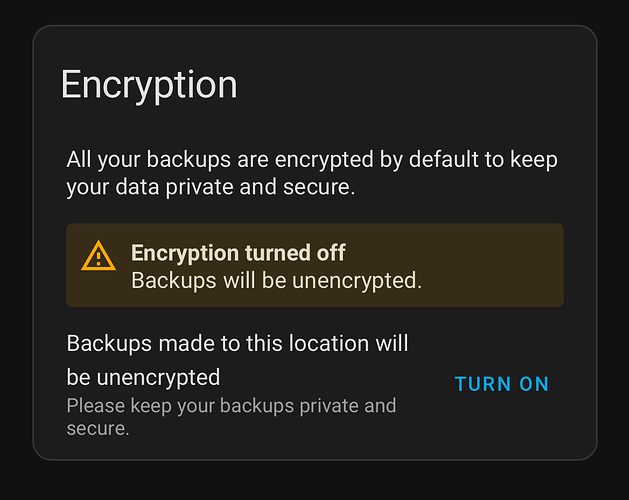
Task: Turn on encryption with TURN ON button
Action: 502,384
